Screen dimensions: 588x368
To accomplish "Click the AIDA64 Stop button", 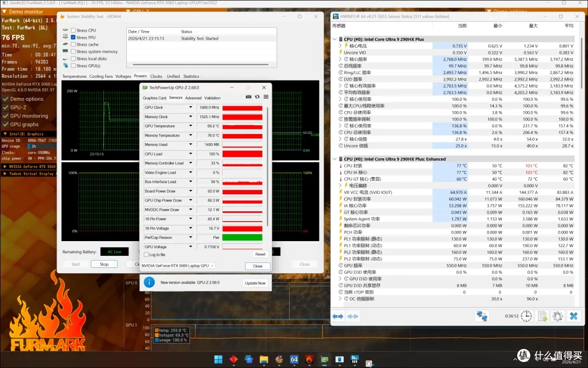I will click(x=104, y=264).
